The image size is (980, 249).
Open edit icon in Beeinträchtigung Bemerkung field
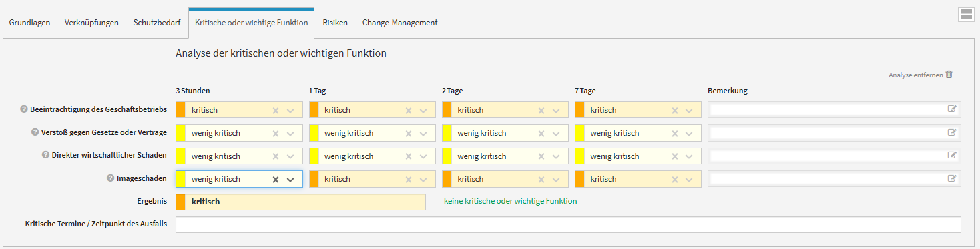tap(952, 109)
